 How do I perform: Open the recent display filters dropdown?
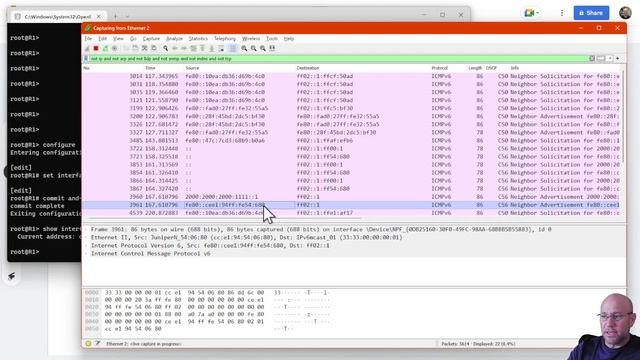pyautogui.click(x=610, y=59)
